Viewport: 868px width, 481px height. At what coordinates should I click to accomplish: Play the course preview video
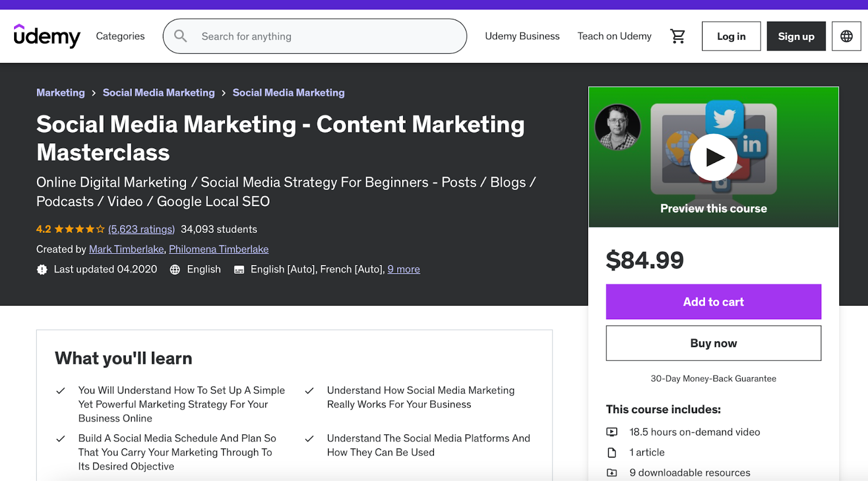pyautogui.click(x=713, y=157)
